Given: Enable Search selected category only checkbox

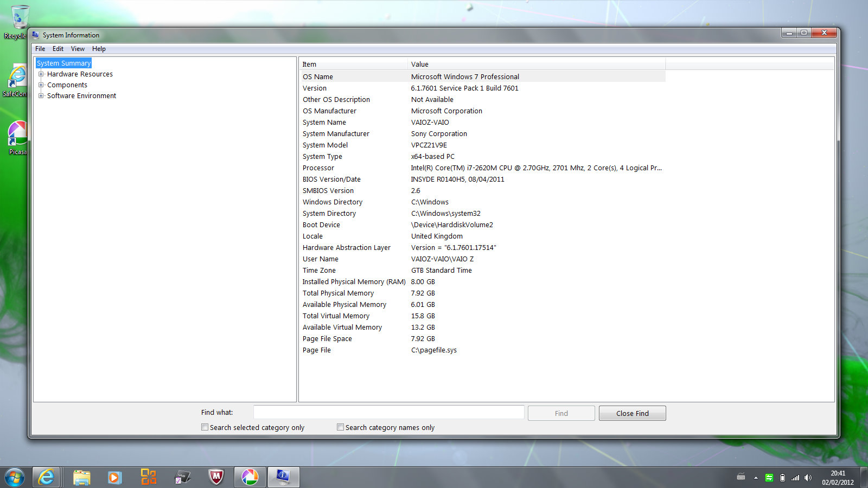Looking at the screenshot, I should tap(205, 427).
